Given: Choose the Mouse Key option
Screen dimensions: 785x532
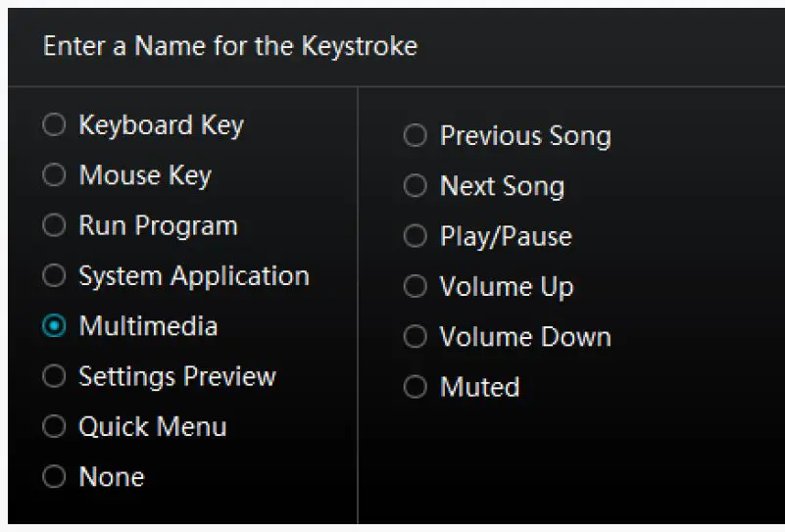Looking at the screenshot, I should coord(54,174).
